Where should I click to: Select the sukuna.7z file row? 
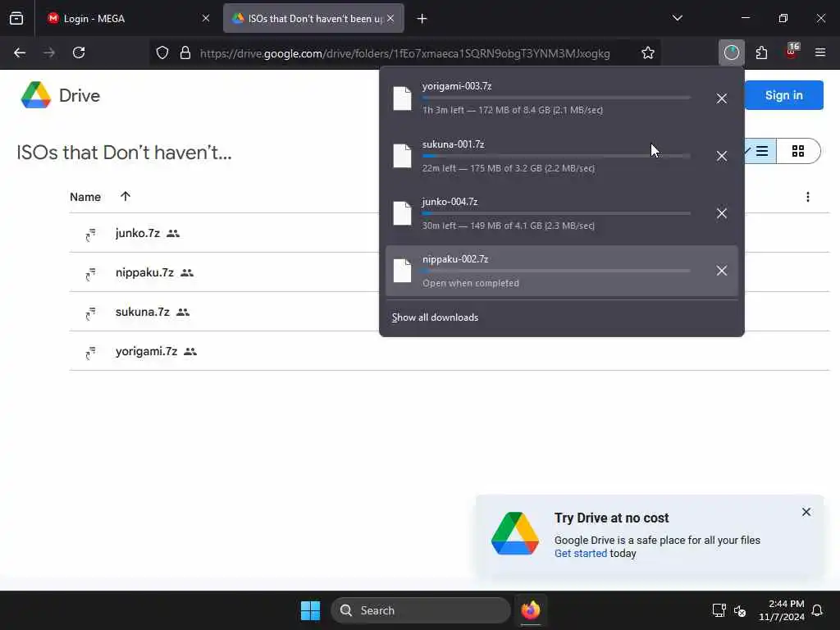(449, 312)
